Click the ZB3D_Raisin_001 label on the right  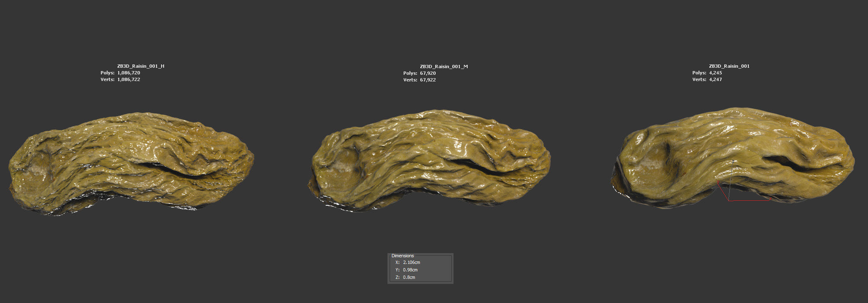(x=729, y=66)
